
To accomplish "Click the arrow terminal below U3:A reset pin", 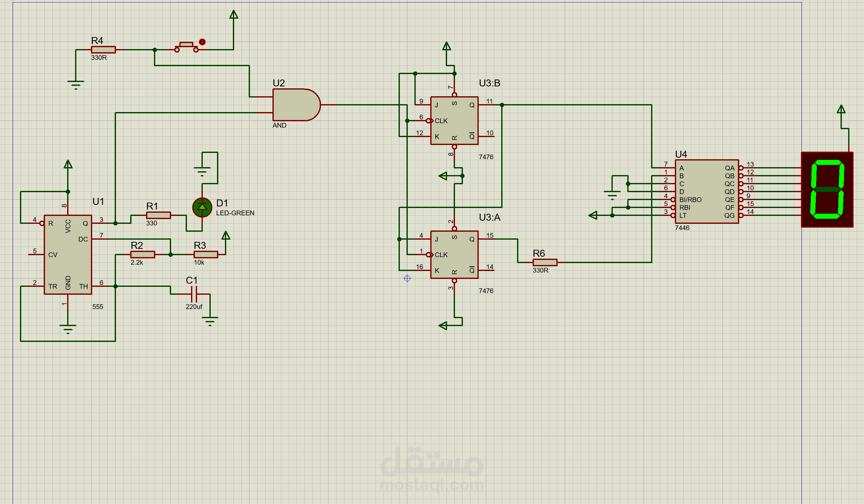I will click(443, 325).
